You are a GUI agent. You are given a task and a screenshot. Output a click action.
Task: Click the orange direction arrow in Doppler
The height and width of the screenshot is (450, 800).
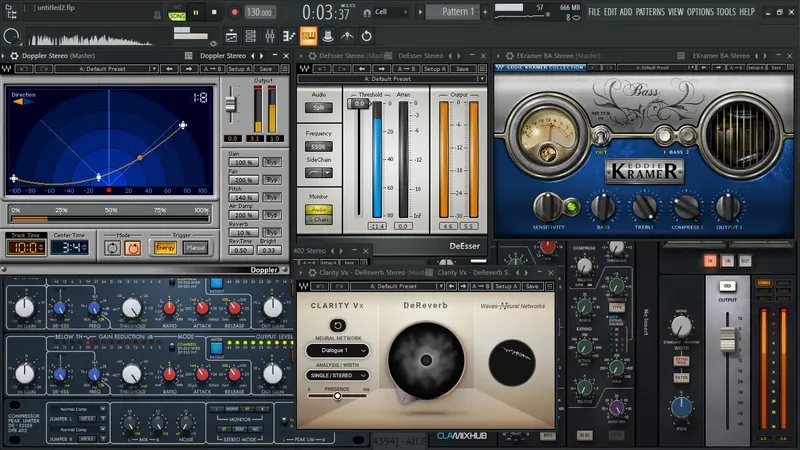coord(17,100)
